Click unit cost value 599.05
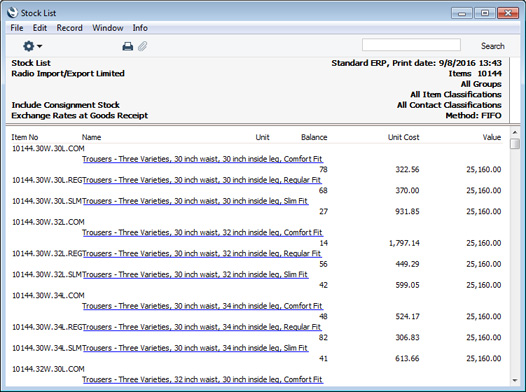Screen dimensions: 526x392 (x=407, y=285)
